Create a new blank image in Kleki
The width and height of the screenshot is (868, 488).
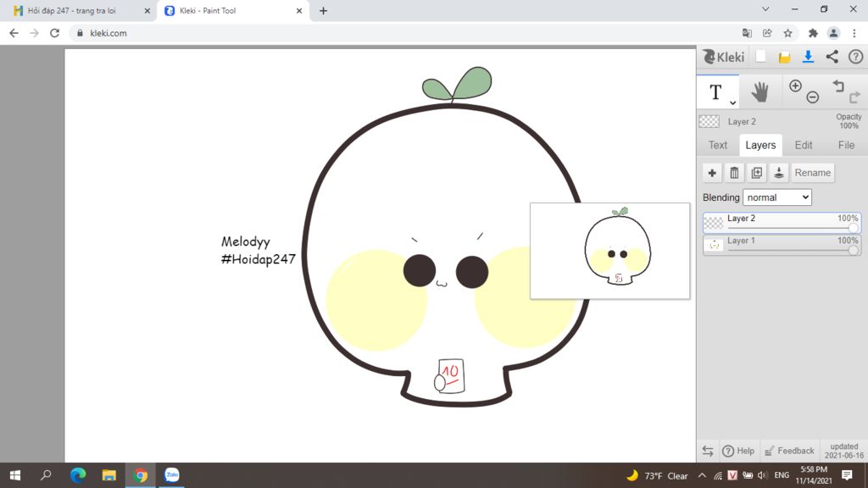pos(760,57)
